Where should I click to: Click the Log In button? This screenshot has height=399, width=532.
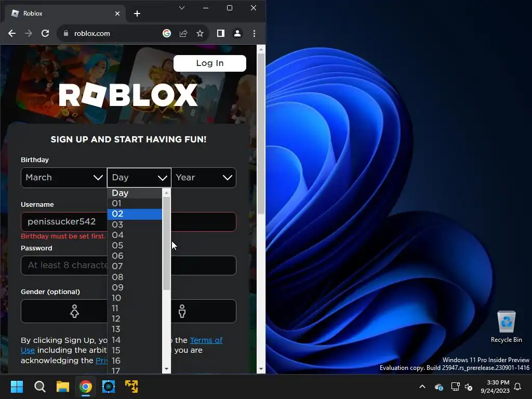(x=210, y=63)
